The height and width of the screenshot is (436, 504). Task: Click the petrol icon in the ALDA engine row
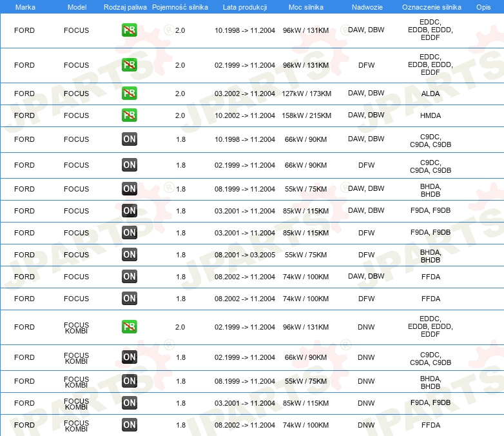point(129,94)
